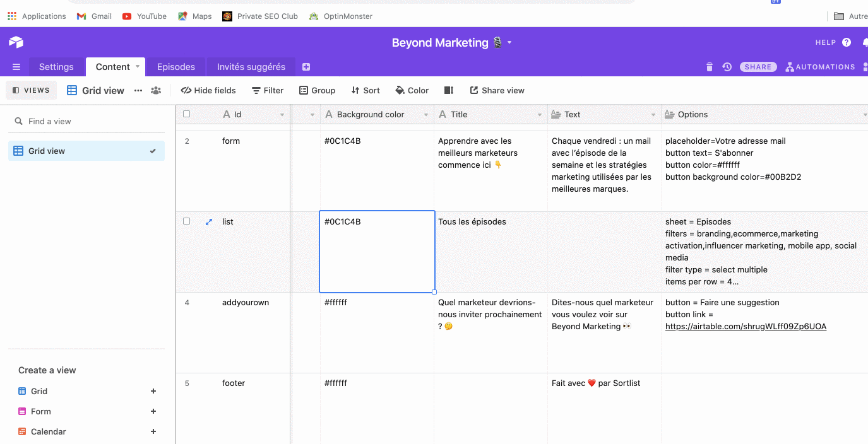Expand the list record arrows icon

click(209, 222)
